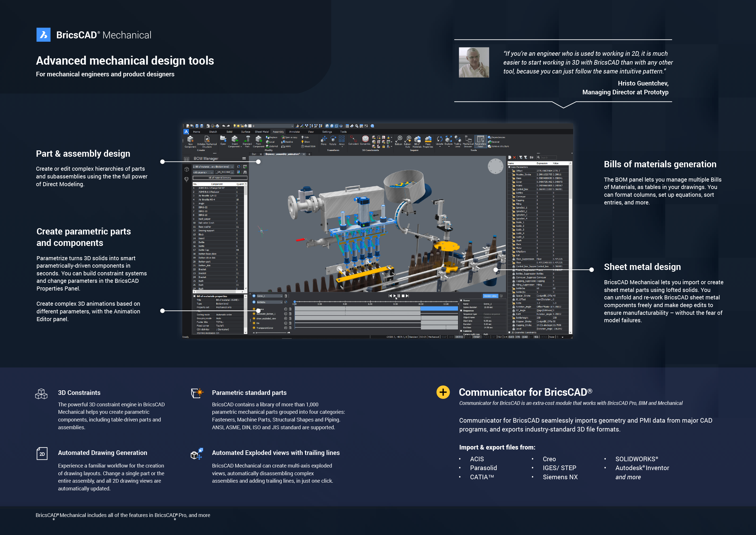Click the binoculars icon in BOM Manager
This screenshot has width=756, height=535.
[245, 172]
